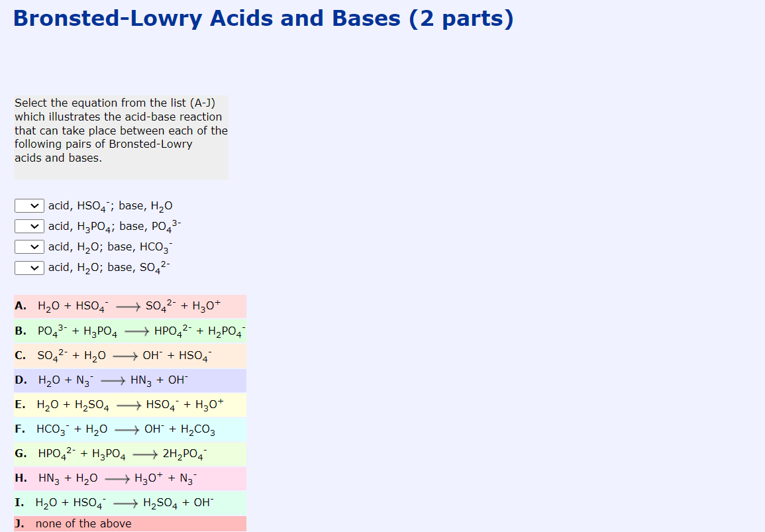Image resolution: width=765 pixels, height=532 pixels.
Task: Open the dropdown for acid HSO4-, base H2O
Action: (x=28, y=205)
